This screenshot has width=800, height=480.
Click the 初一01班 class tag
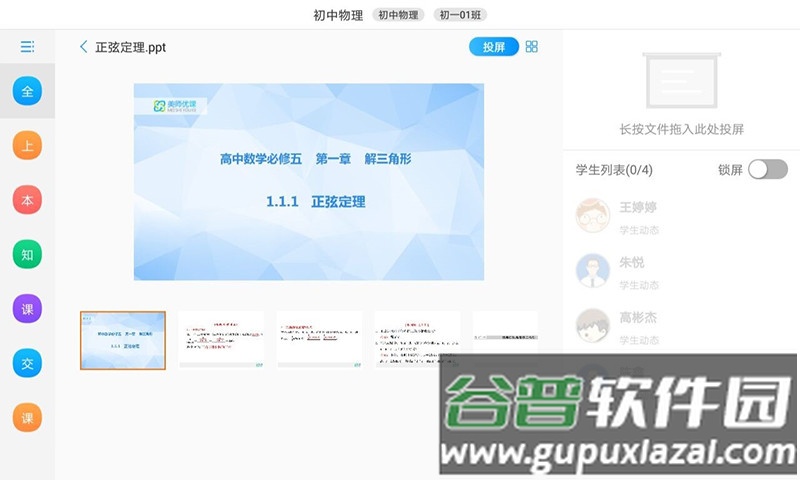pos(461,15)
